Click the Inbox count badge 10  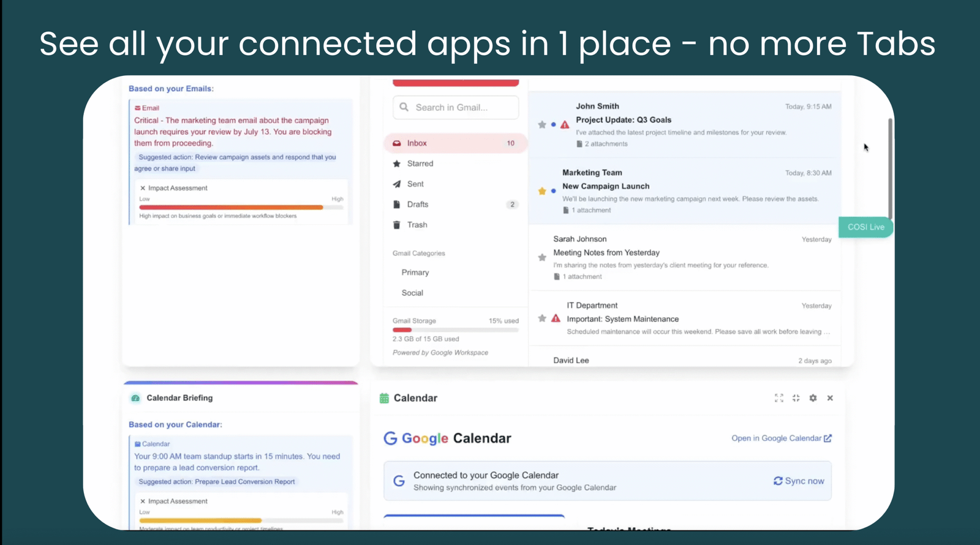pyautogui.click(x=511, y=143)
